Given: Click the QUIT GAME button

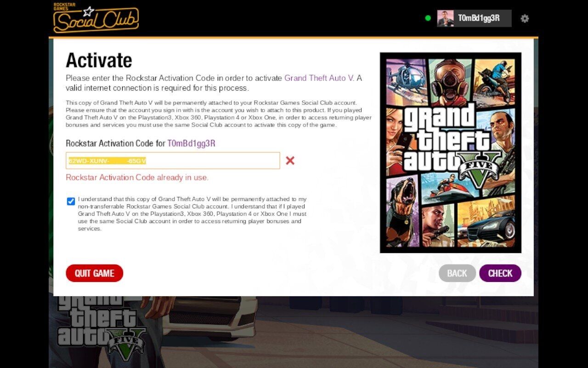Looking at the screenshot, I should point(95,273).
